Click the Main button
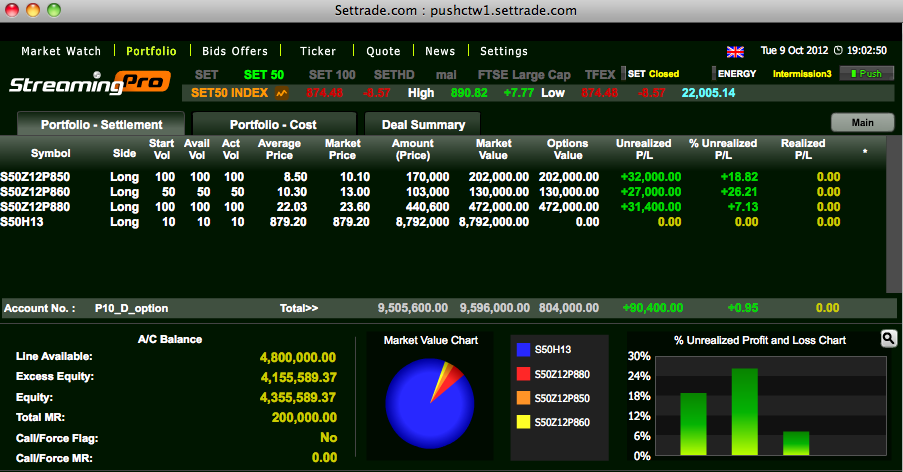The image size is (903, 472). (x=862, y=122)
